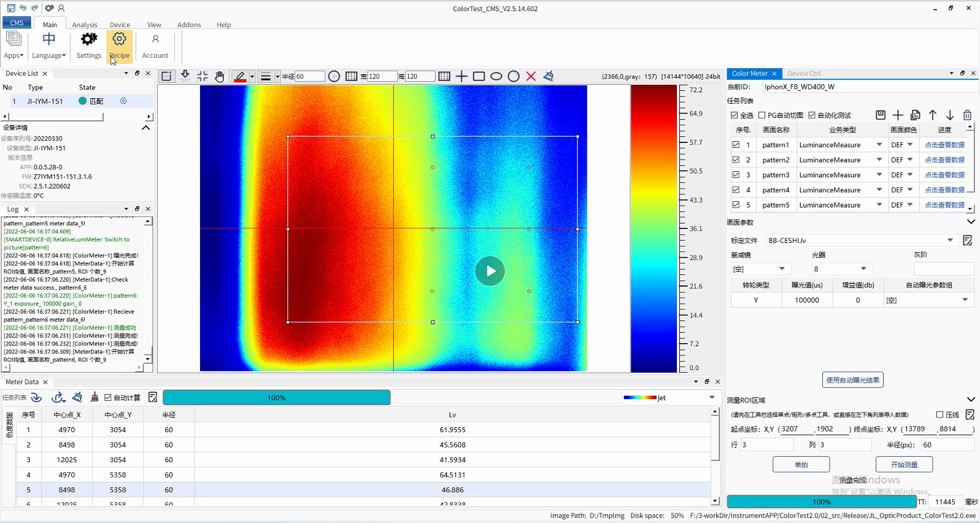The image size is (980, 523).
Task: Open the jet colormap dropdown
Action: (x=712, y=398)
